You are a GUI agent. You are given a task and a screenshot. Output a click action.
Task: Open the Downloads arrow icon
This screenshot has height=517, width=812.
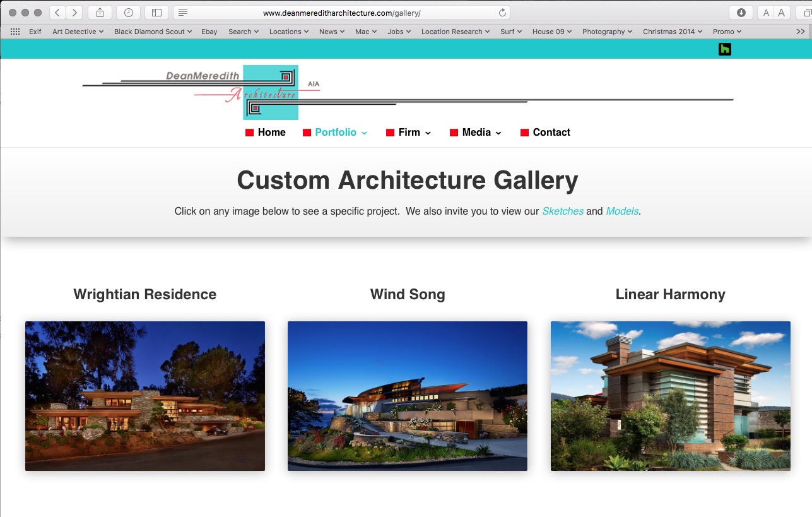(x=741, y=13)
